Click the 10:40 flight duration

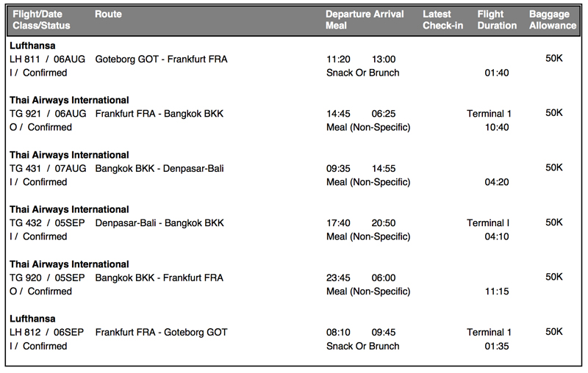tap(497, 127)
